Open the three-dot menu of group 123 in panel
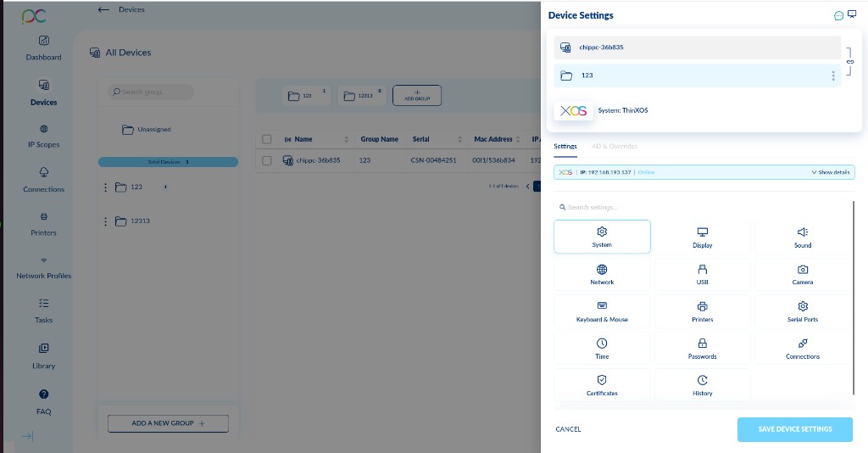This screenshot has width=868, height=453. click(833, 75)
